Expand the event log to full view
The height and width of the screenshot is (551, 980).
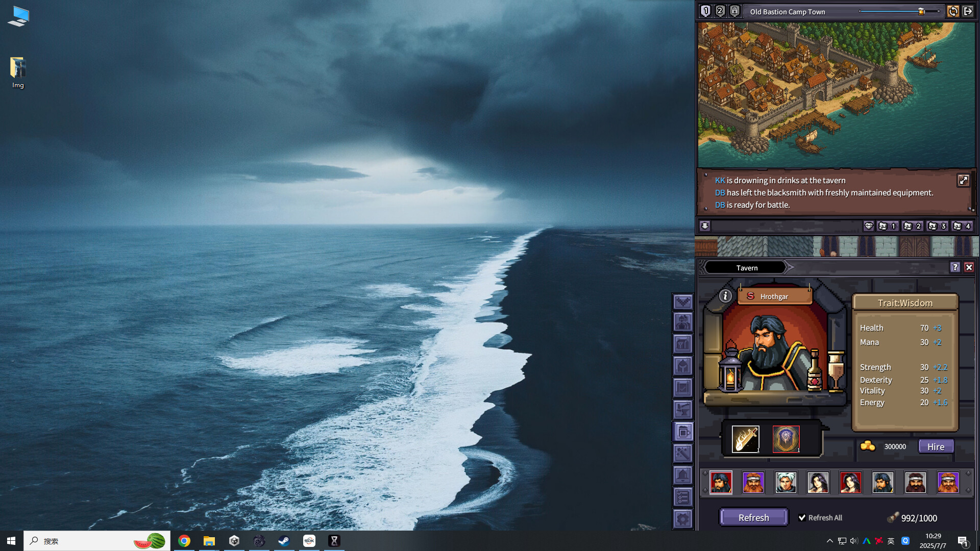[963, 180]
